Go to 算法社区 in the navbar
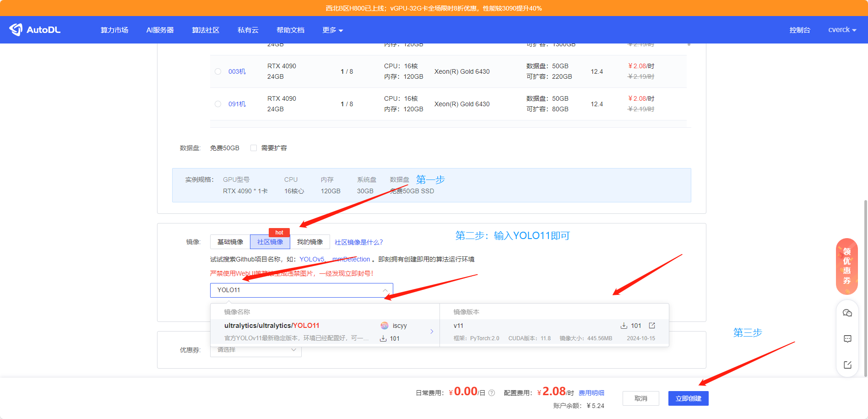The width and height of the screenshot is (868, 419). (206, 30)
